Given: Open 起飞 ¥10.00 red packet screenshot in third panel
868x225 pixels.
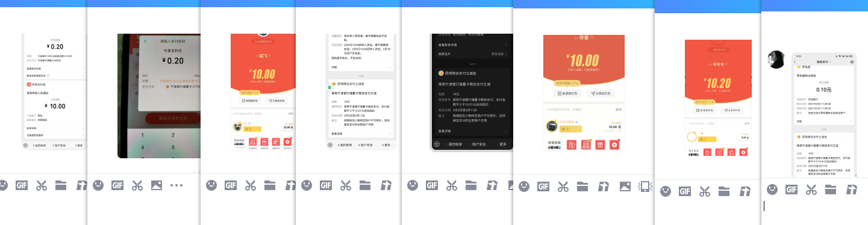Looking at the screenshot, I should point(263,91).
